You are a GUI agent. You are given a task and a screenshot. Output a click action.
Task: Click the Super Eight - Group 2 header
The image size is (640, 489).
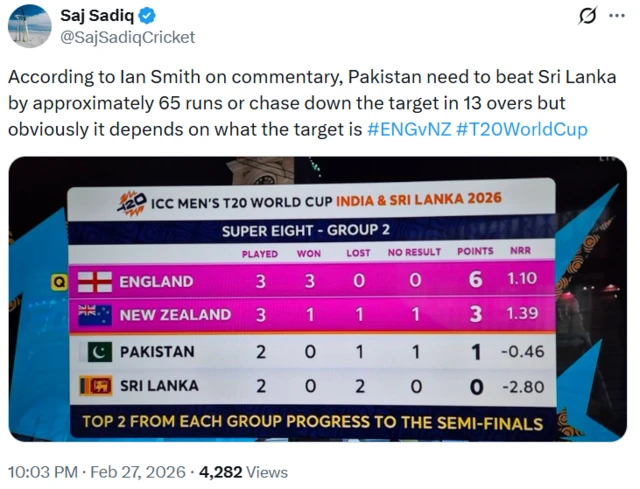(305, 230)
